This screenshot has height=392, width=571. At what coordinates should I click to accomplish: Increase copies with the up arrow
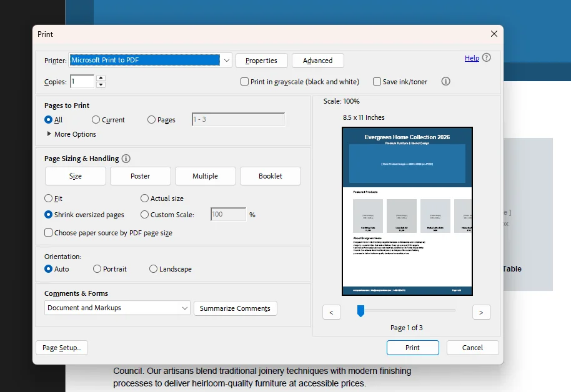tap(101, 78)
